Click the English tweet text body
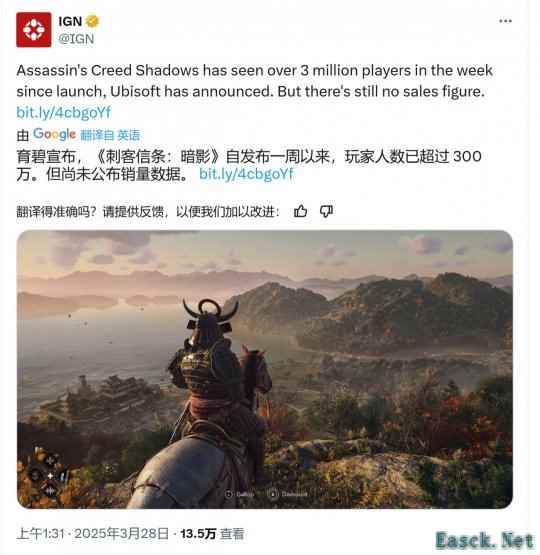The height and width of the screenshot is (555, 540). tap(254, 81)
